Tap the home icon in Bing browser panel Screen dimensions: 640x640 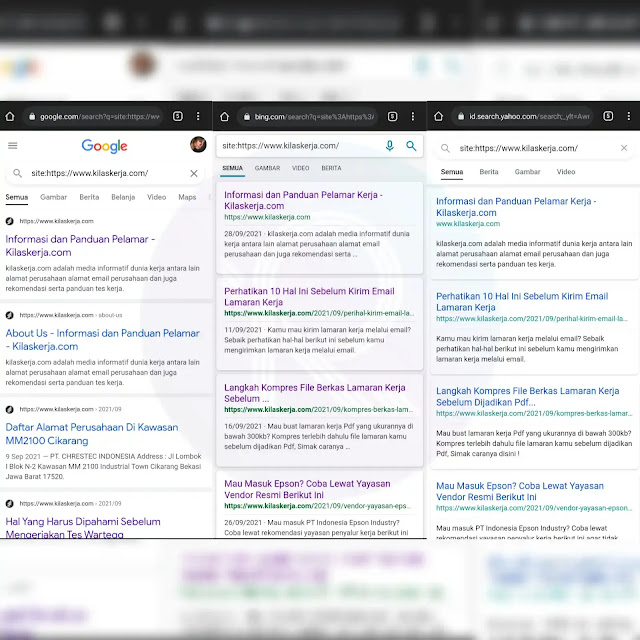tap(224, 117)
